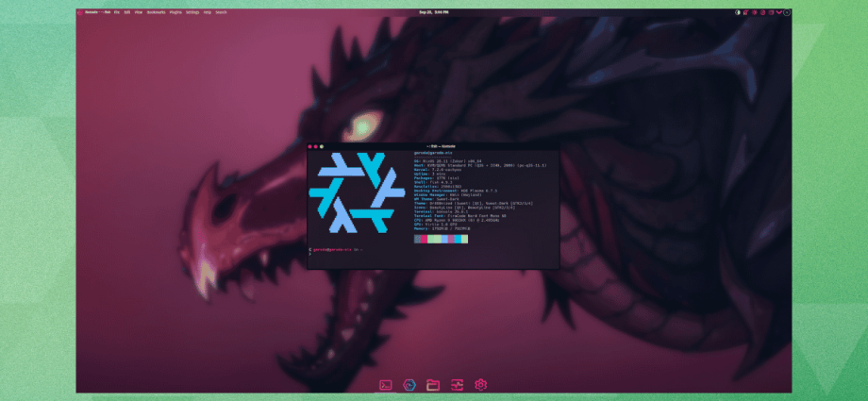Open the settings gear dock icon
Image resolution: width=868 pixels, height=401 pixels.
(x=480, y=384)
